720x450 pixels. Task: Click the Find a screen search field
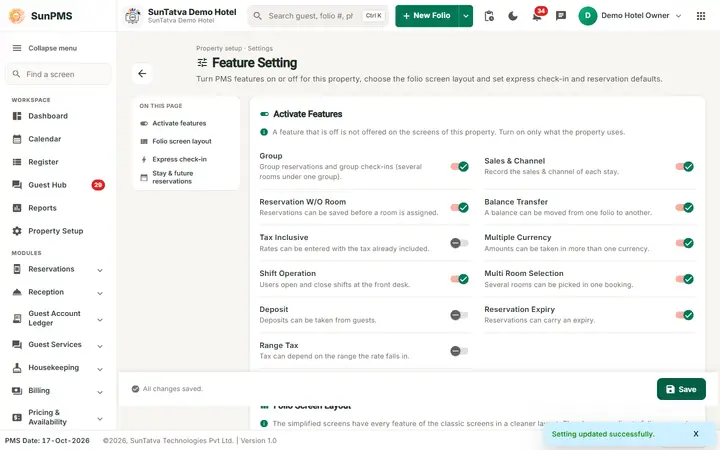[58, 74]
